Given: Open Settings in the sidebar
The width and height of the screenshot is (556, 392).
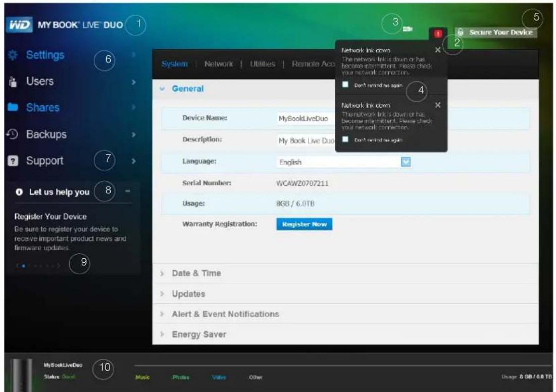Looking at the screenshot, I should [x=45, y=55].
